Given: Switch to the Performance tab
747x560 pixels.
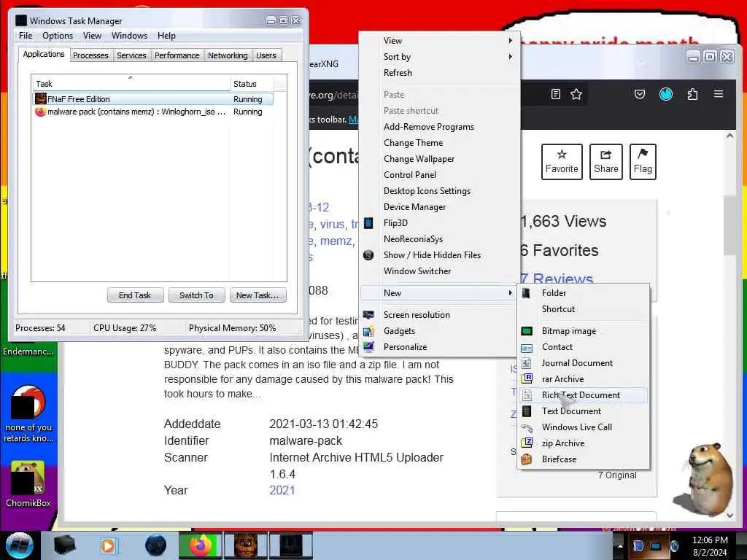Looking at the screenshot, I should [177, 55].
